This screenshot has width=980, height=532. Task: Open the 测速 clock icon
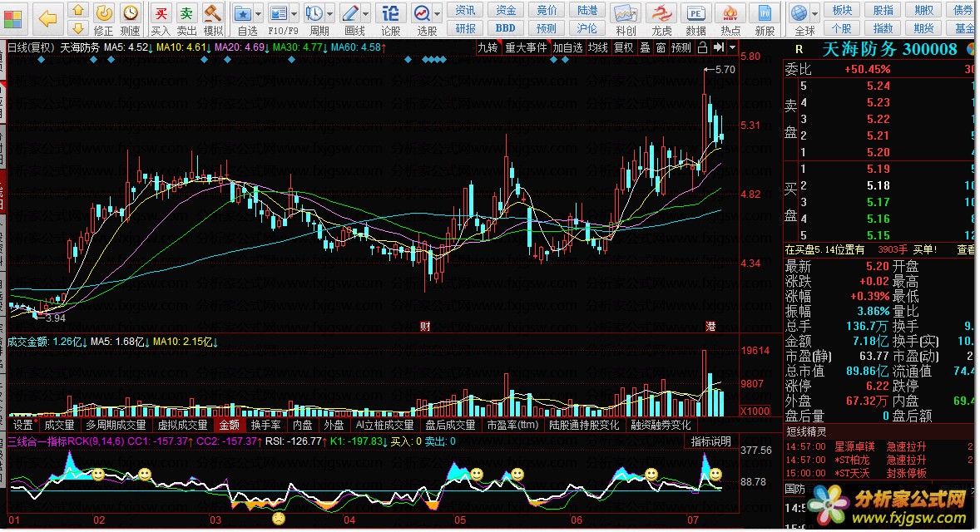(131, 12)
